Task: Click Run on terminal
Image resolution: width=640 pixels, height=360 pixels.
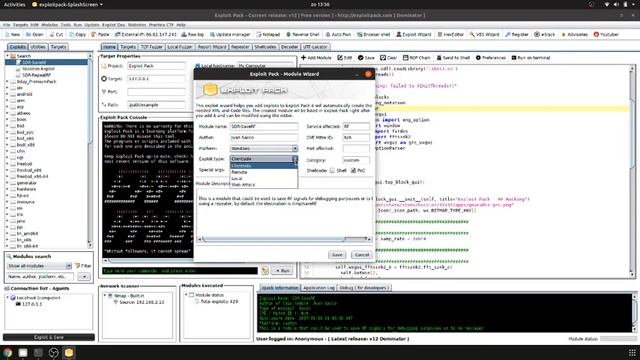Action: tap(531, 58)
